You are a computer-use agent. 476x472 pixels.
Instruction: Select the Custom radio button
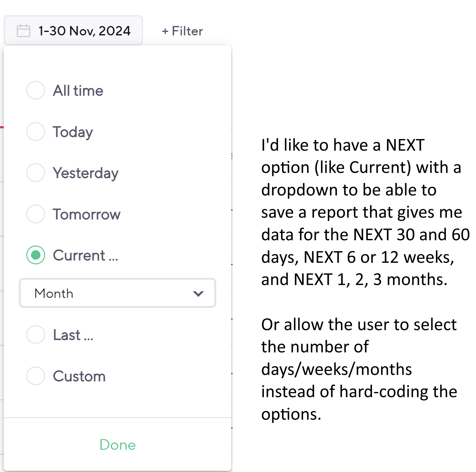click(x=36, y=376)
